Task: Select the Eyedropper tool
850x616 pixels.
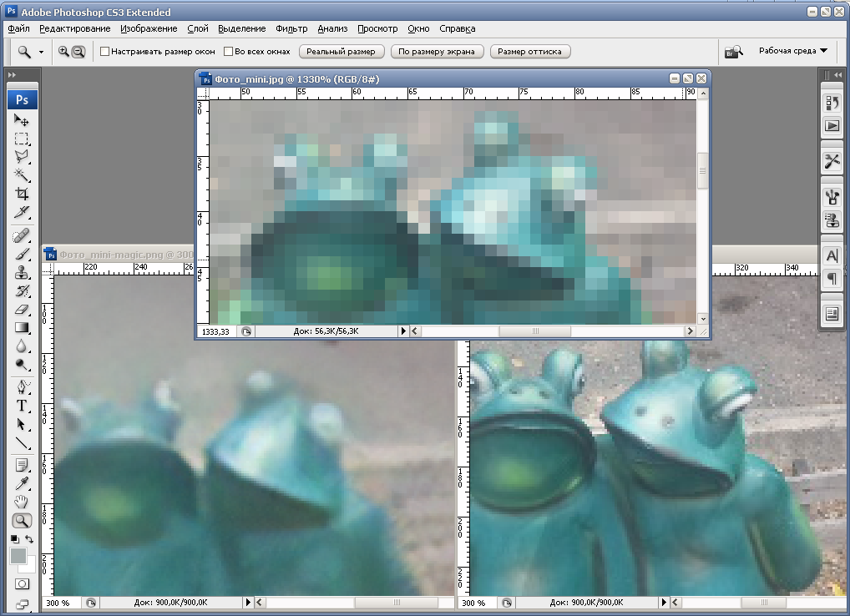Action: tap(22, 483)
